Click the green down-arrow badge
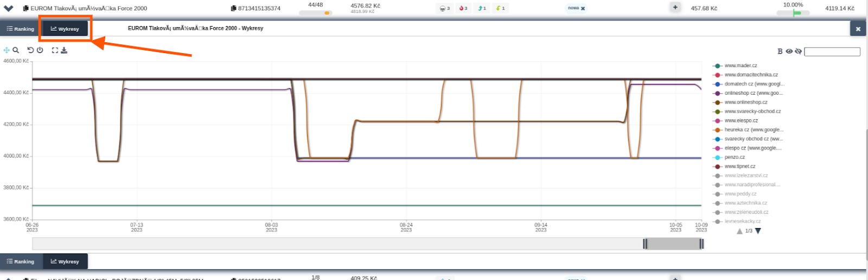 (500, 8)
